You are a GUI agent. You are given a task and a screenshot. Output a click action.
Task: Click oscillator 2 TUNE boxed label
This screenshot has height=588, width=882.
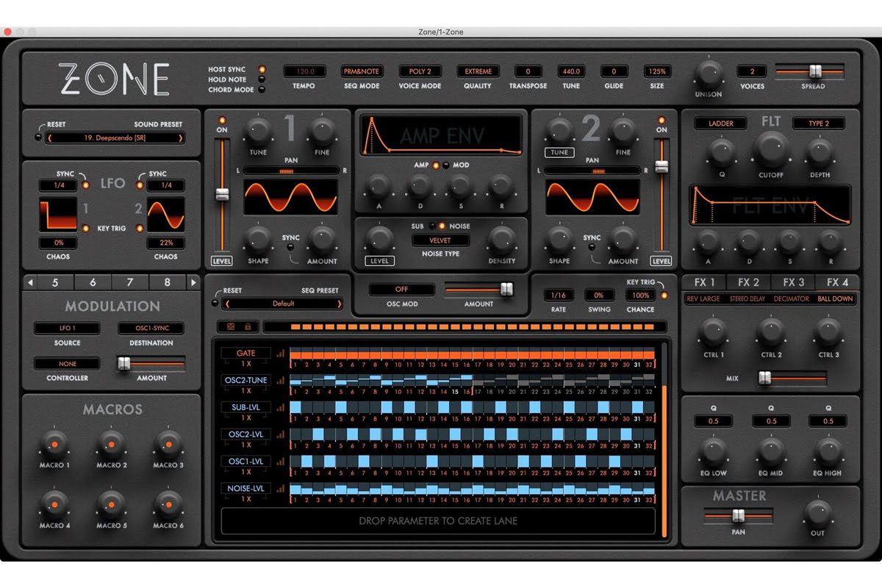click(x=559, y=152)
